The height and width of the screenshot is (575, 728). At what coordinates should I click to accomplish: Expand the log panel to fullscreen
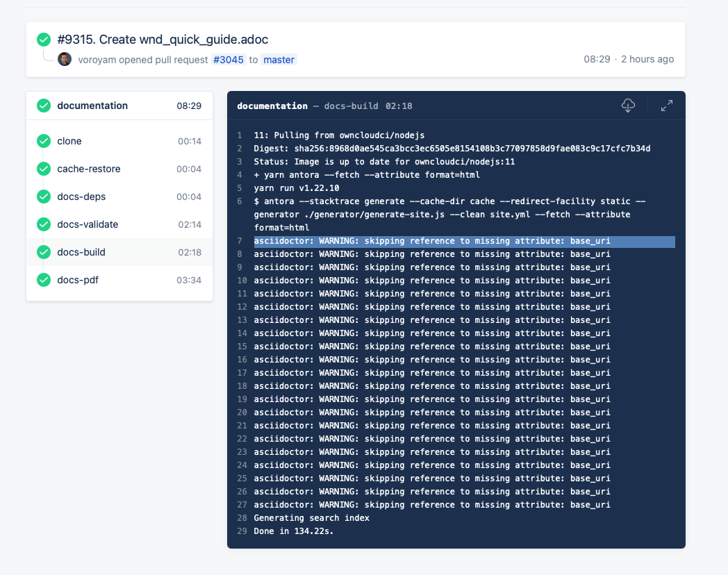667,106
